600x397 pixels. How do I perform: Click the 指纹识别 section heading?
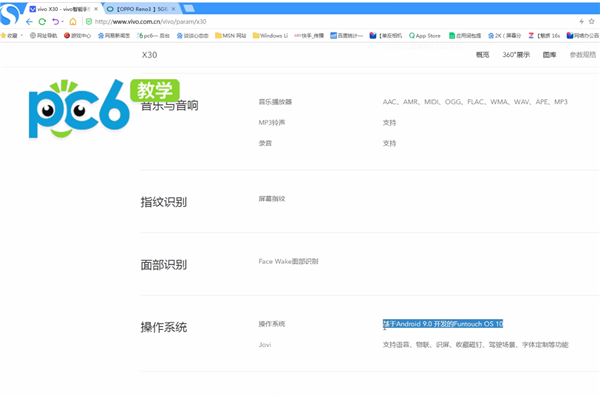[x=164, y=202]
